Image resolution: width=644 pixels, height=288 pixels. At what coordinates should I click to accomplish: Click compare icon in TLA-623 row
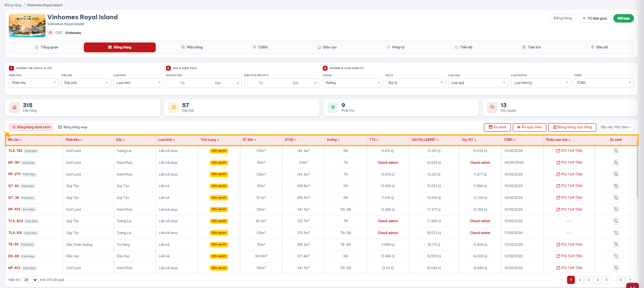pyautogui.click(x=616, y=221)
